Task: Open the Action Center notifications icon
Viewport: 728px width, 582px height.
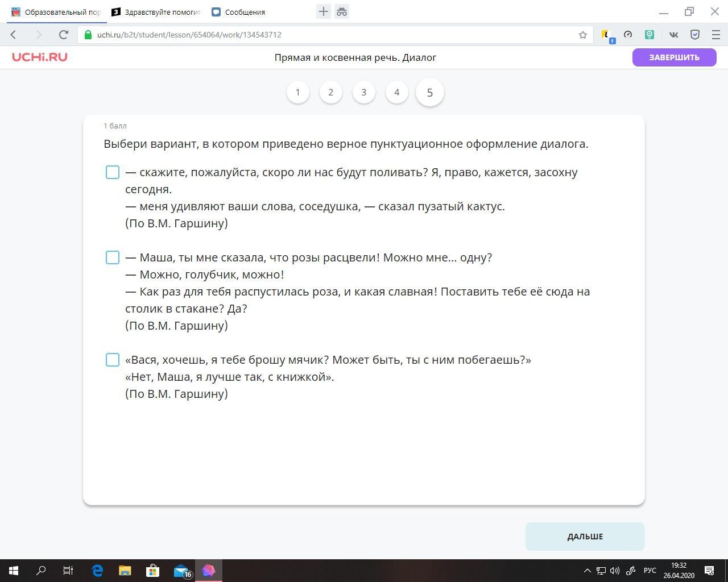Action: (x=710, y=571)
